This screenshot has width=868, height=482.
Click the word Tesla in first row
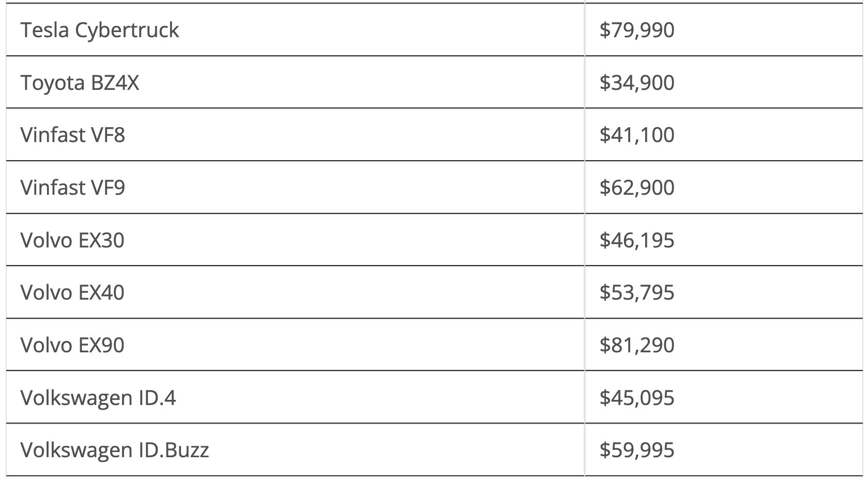[44, 30]
